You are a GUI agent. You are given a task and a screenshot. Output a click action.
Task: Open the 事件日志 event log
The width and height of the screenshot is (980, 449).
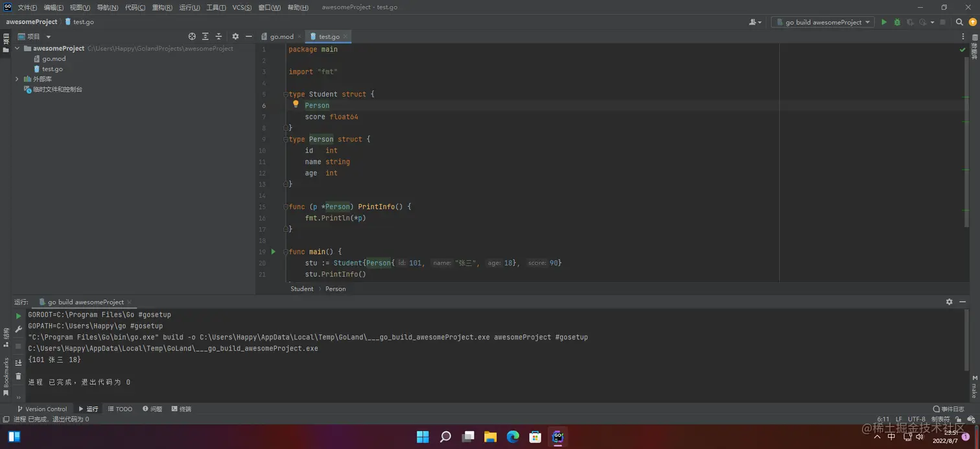(x=949, y=409)
